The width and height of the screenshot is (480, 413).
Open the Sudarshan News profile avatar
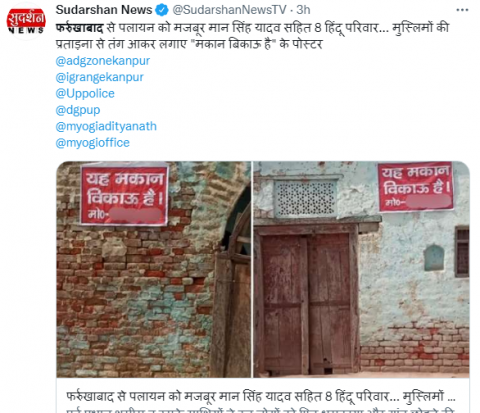point(26,22)
